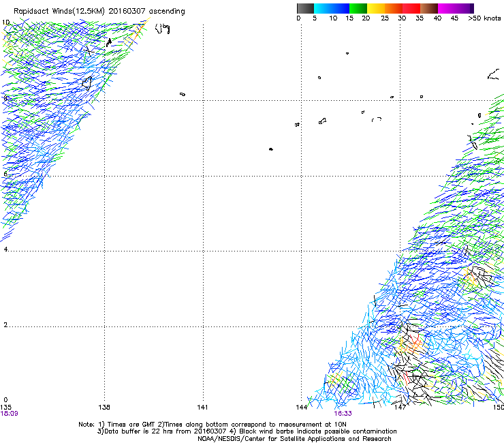The image size is (504, 443).
Task: Click the NOAA/NESDIS Center for Satellite Applications credit
Action: 294,439
